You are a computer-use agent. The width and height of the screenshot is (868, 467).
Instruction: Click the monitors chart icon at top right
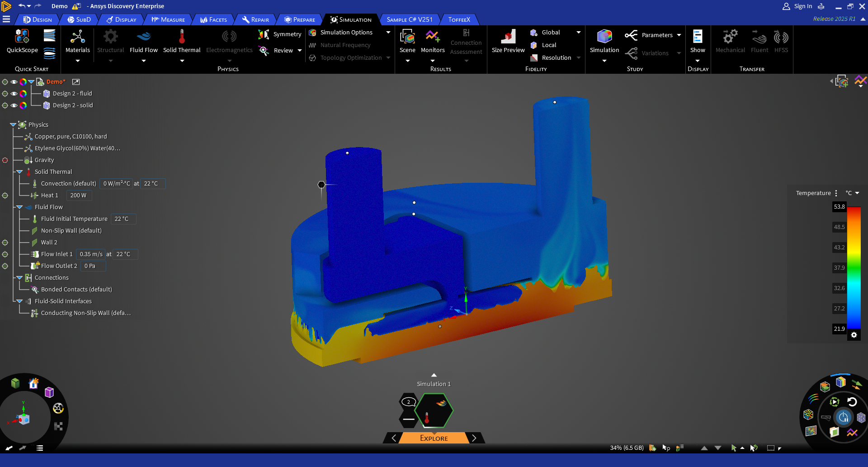(x=861, y=81)
